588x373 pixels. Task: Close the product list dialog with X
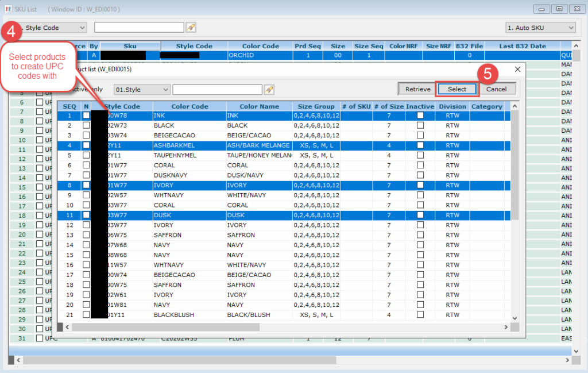517,69
